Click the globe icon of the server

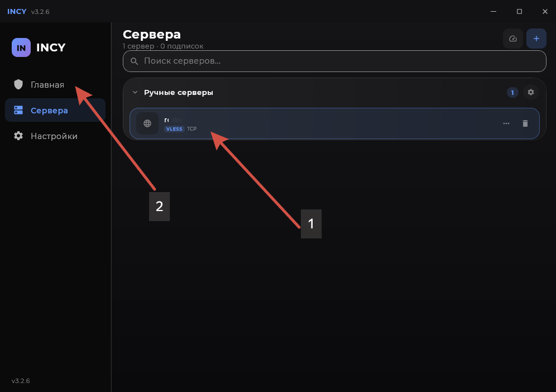pyautogui.click(x=147, y=123)
